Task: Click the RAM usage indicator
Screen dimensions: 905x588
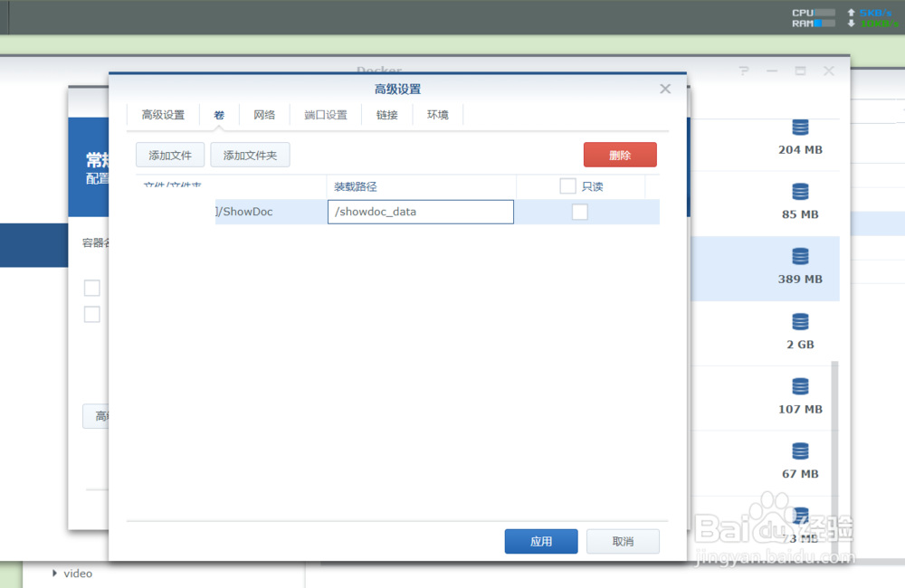Action: [814, 24]
